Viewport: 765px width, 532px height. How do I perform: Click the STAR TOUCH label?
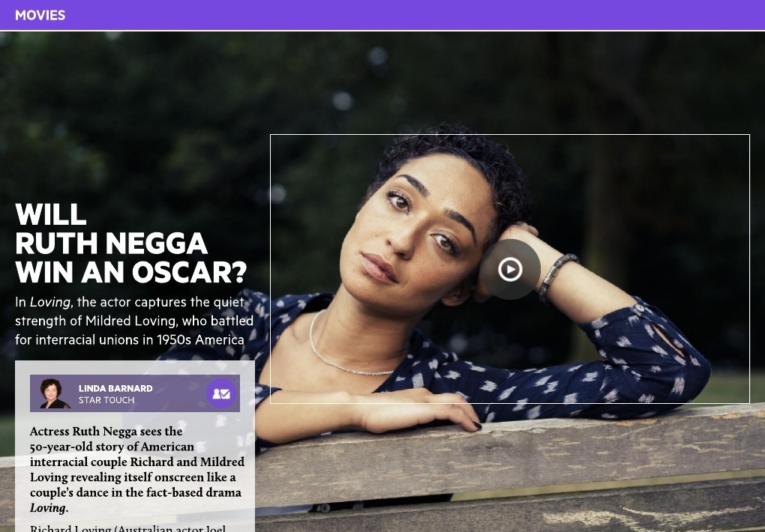106,400
